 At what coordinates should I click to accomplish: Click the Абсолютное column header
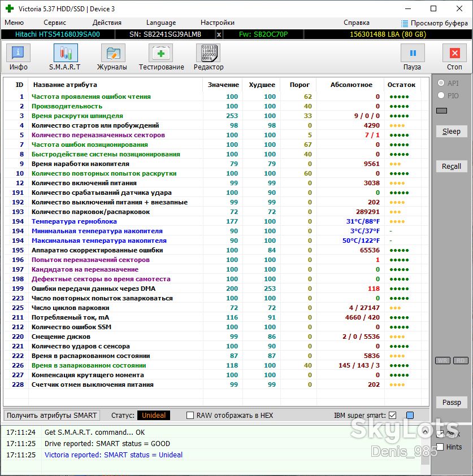(351, 85)
